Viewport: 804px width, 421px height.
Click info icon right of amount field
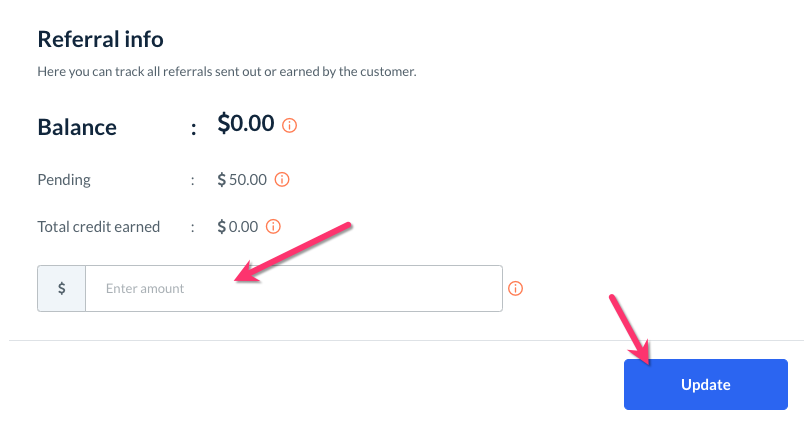516,289
